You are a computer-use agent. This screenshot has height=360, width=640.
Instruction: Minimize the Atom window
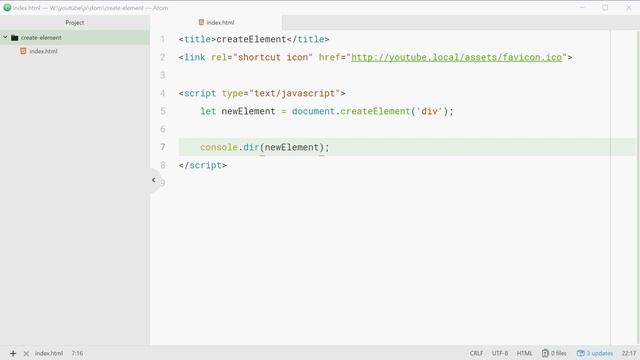[x=582, y=8]
